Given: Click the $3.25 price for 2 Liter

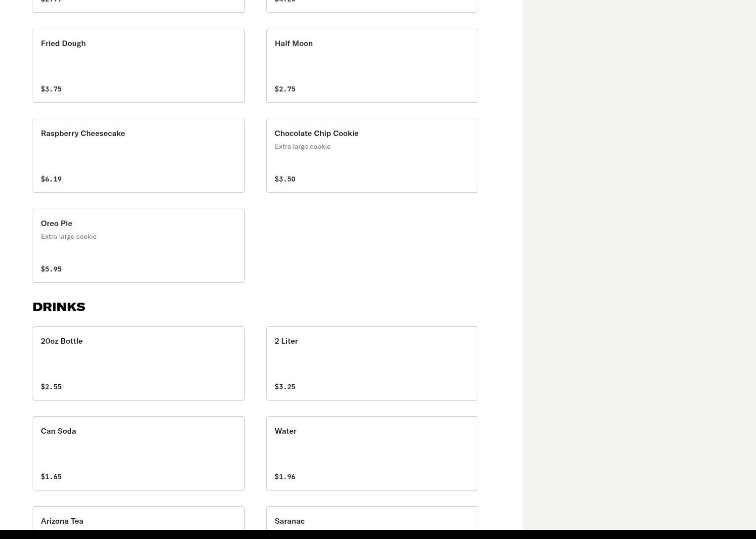Looking at the screenshot, I should pyautogui.click(x=285, y=387).
